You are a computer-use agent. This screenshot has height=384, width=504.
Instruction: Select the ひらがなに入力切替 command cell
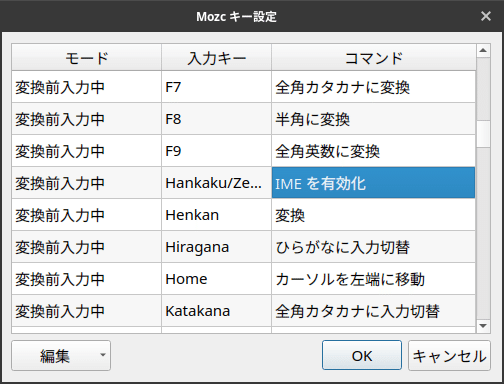[374, 247]
